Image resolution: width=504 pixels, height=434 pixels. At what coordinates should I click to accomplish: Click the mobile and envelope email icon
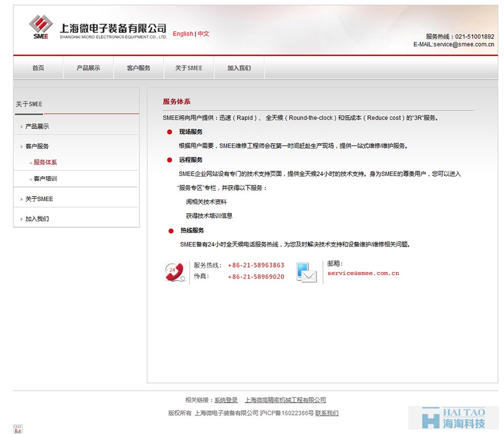306,272
